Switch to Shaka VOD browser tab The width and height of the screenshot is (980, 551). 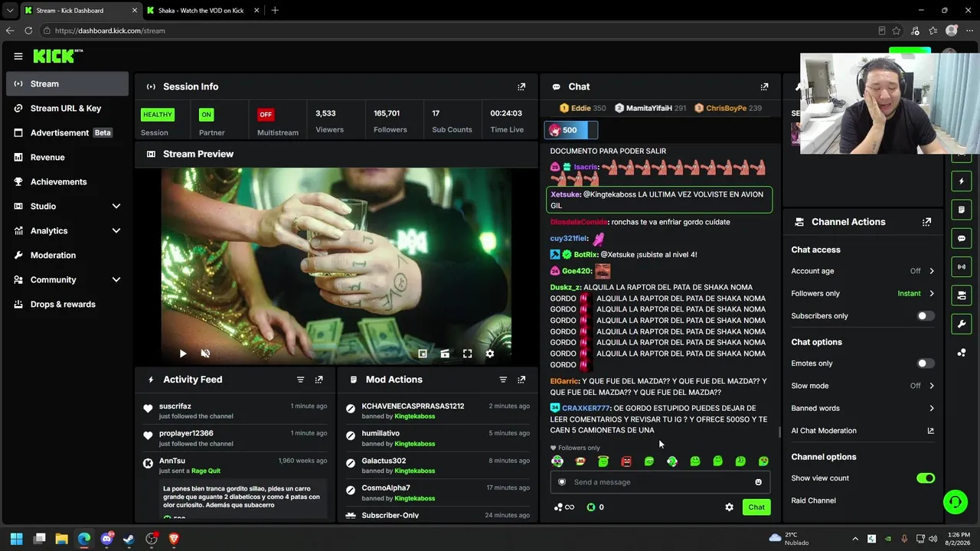[203, 11]
